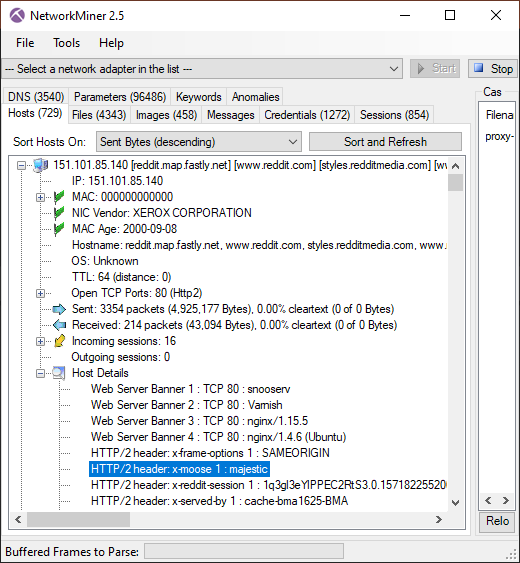Select the x-served-by cache-bma1625-BMA row

[219, 501]
